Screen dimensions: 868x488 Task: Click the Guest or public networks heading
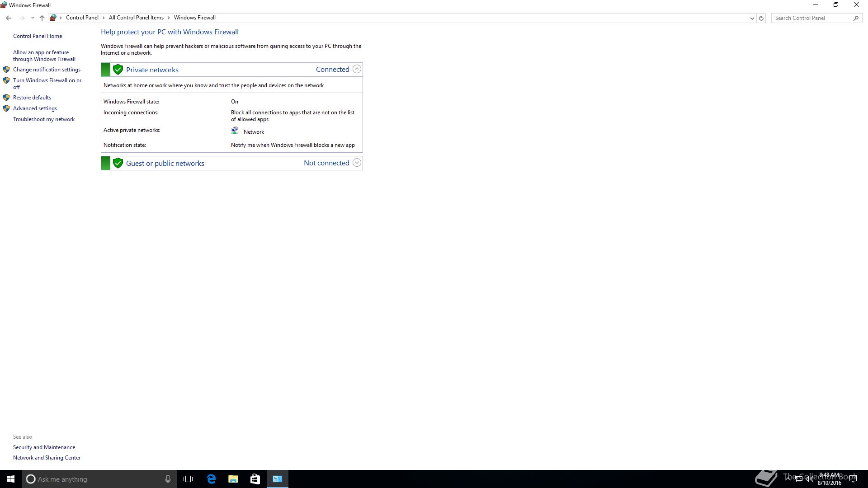click(165, 163)
